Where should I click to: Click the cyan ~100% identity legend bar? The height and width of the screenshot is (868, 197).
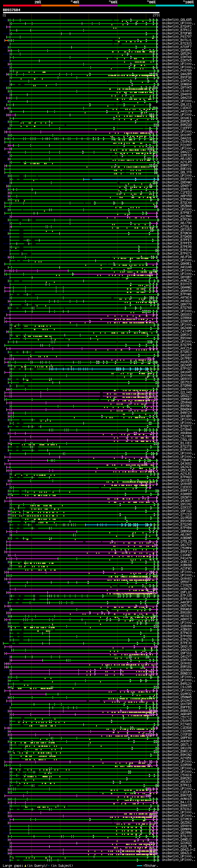tap(175, 6)
